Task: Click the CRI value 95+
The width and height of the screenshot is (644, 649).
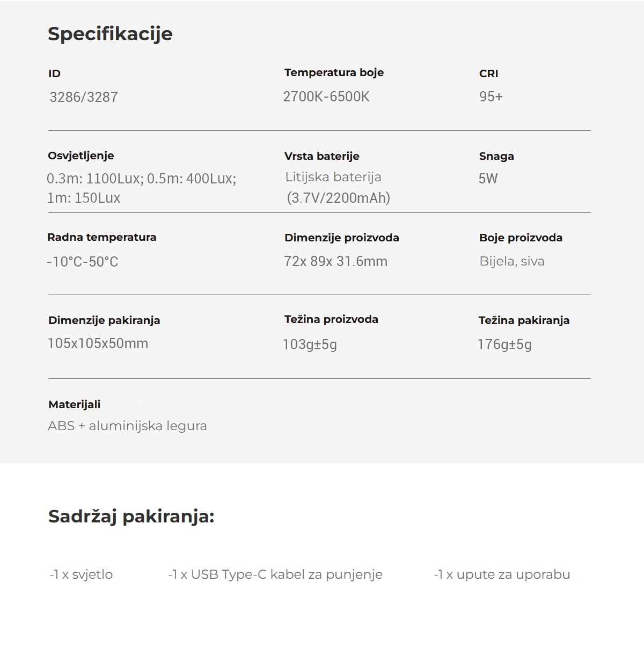Action: [x=491, y=97]
